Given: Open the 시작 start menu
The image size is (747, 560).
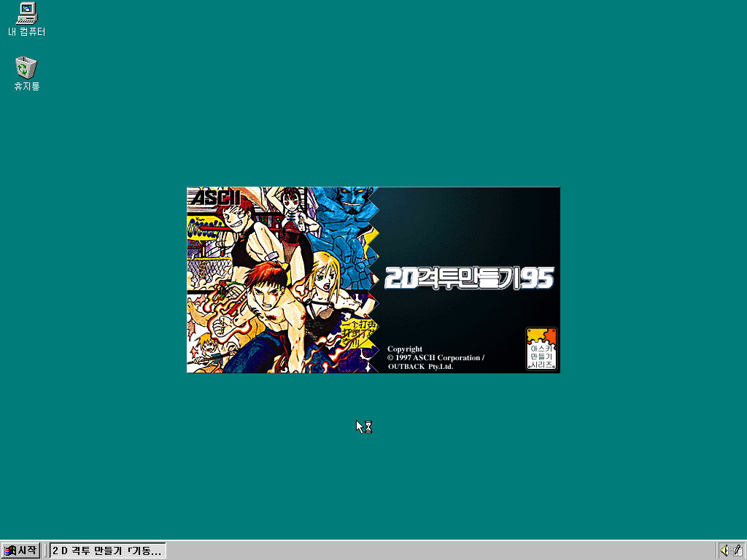Looking at the screenshot, I should tap(20, 551).
